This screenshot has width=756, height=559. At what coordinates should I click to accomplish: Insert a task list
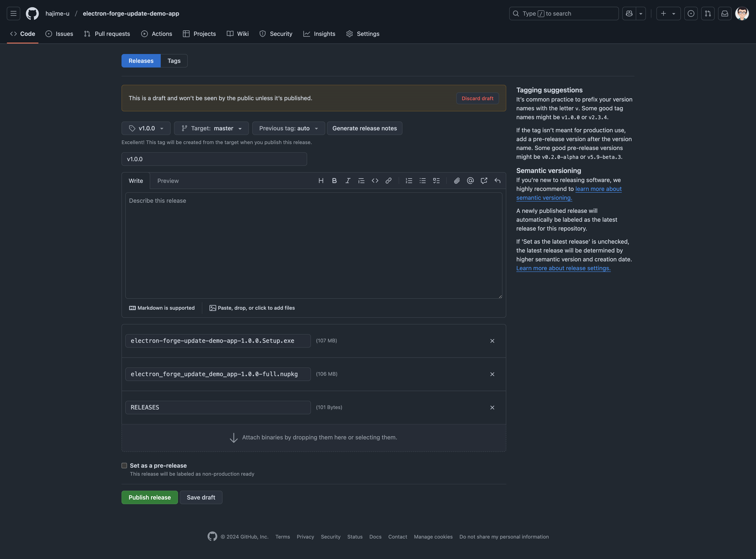[437, 181]
